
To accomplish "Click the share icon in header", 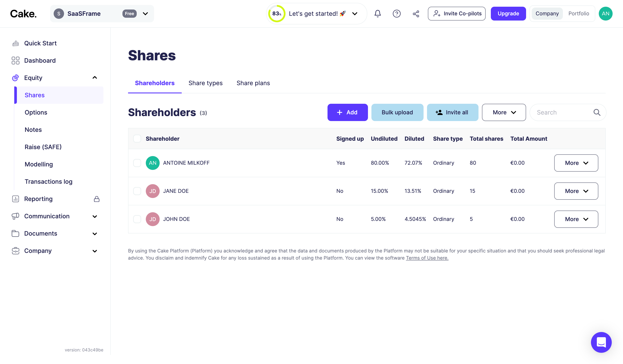I will point(416,14).
